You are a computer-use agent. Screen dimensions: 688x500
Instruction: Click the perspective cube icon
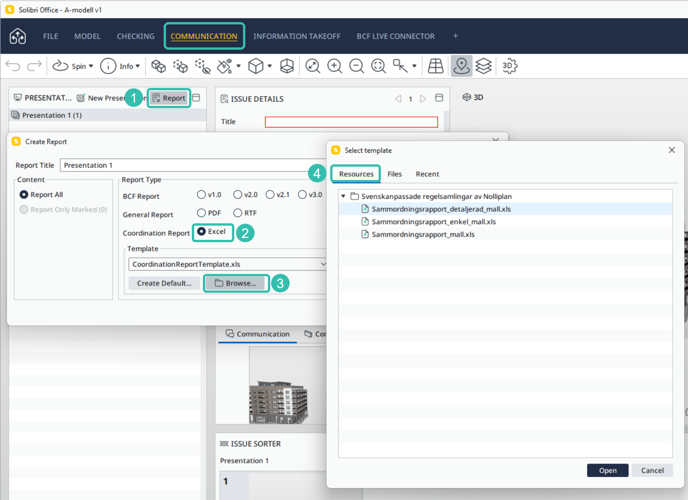(x=287, y=66)
